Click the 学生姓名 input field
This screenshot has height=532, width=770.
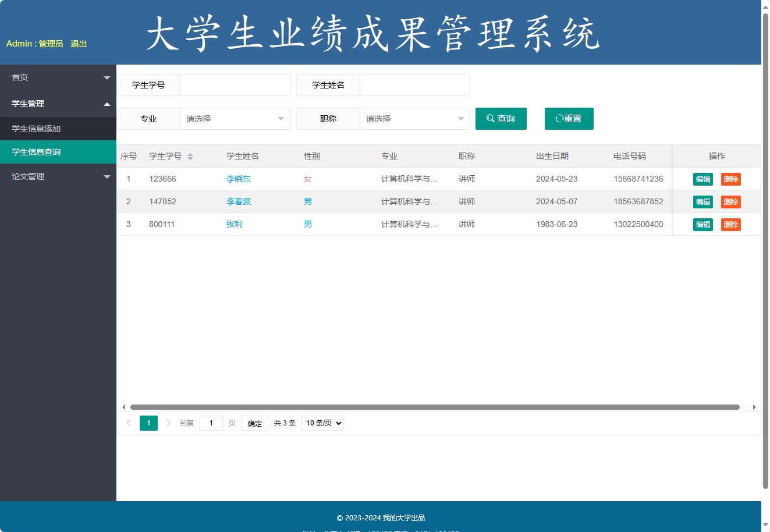click(414, 85)
